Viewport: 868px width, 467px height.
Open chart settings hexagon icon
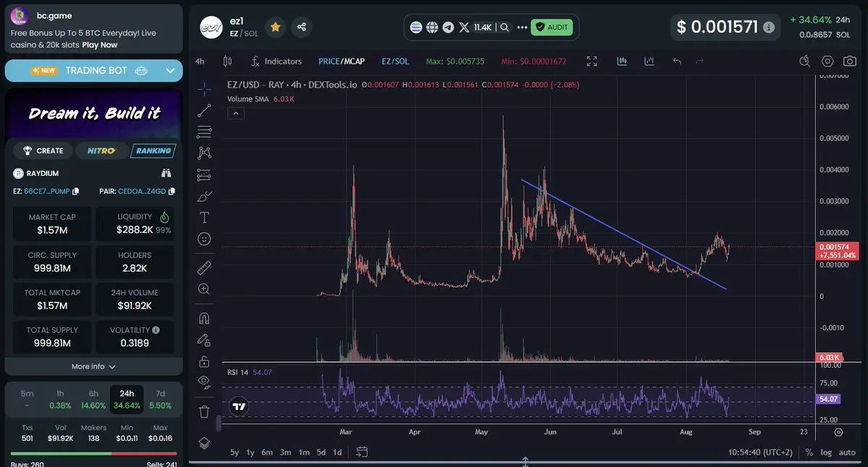click(x=828, y=62)
